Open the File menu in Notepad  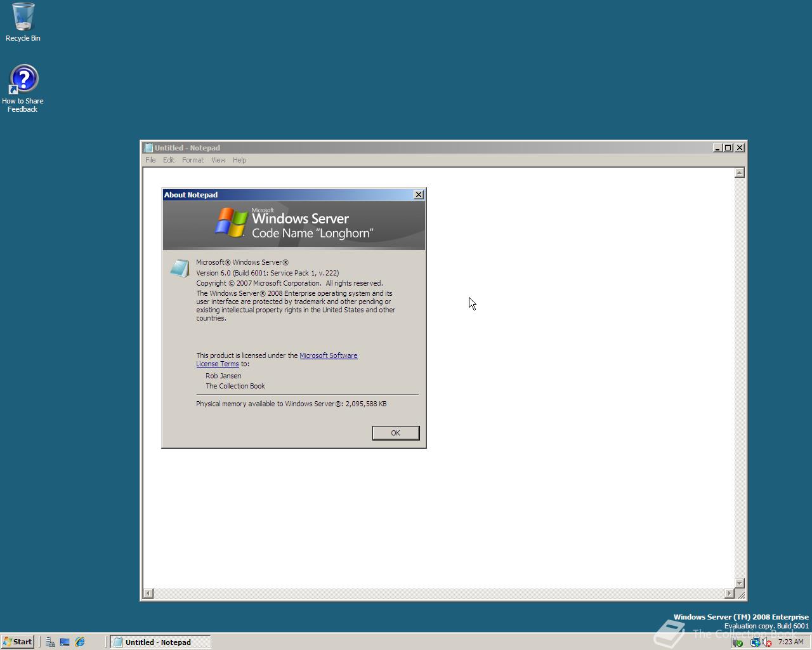click(x=150, y=160)
